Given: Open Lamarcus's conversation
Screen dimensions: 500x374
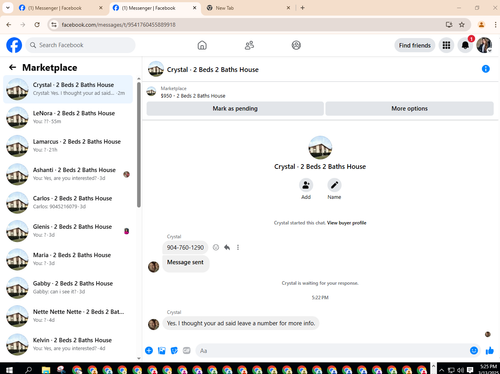Looking at the screenshot, I should [68, 146].
